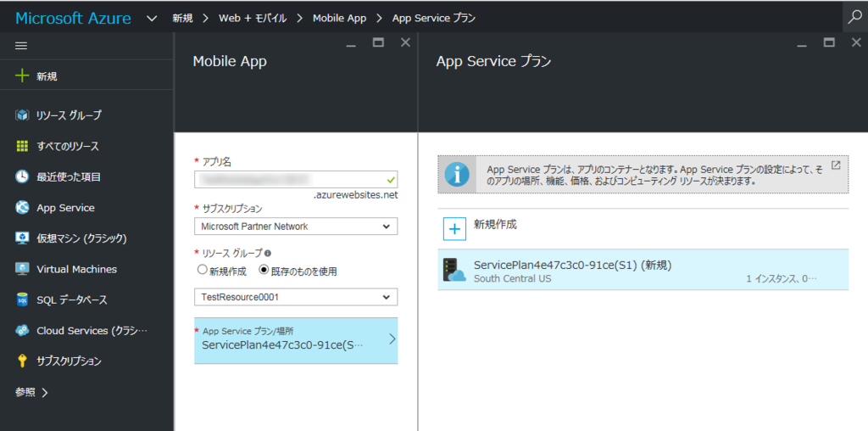Minimize the App Service プラン blade
This screenshot has height=431, width=868.
[802, 44]
